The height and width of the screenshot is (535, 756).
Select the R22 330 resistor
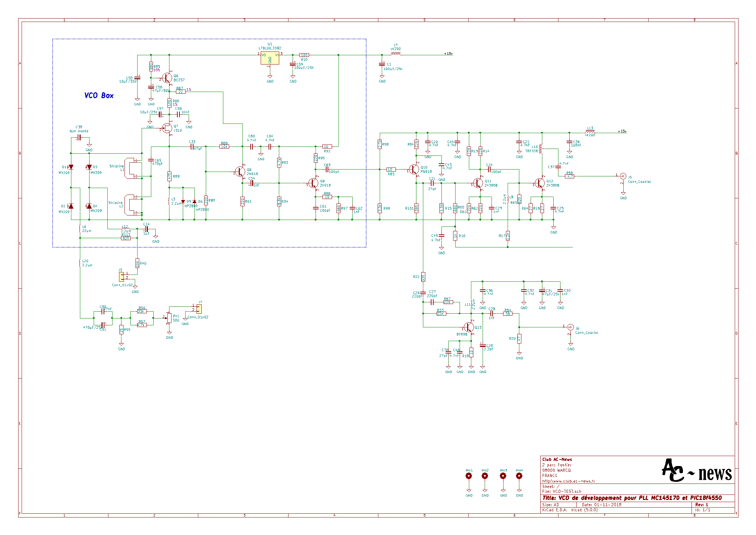(x=423, y=277)
